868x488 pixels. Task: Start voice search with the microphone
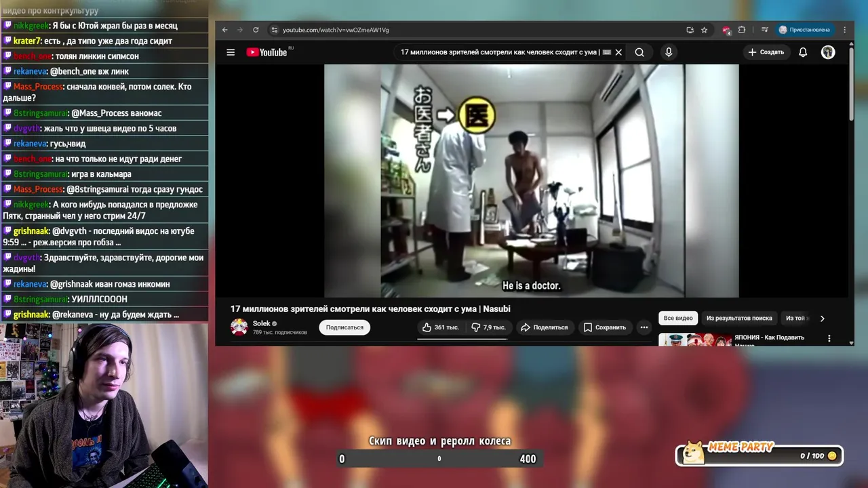point(669,52)
